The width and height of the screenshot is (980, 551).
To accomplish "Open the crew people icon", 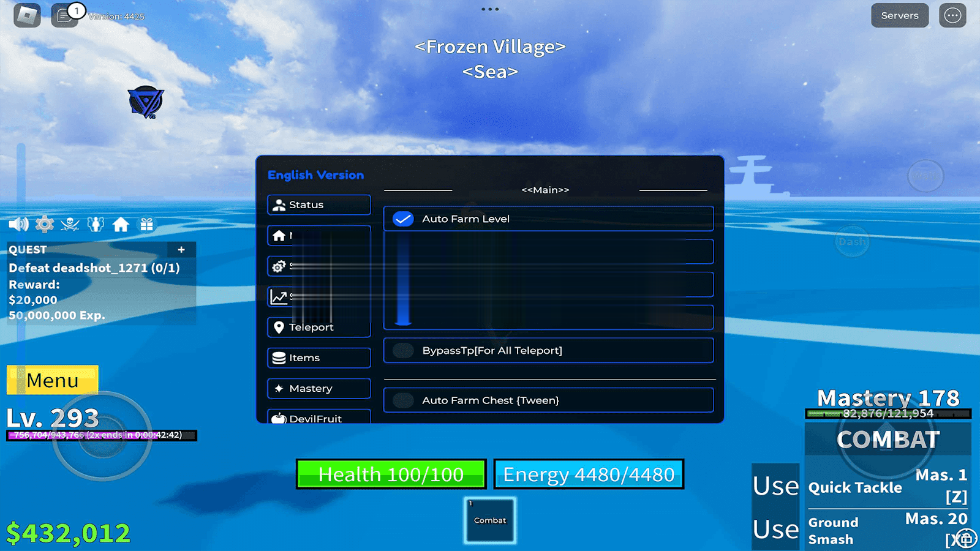I will coord(96,224).
